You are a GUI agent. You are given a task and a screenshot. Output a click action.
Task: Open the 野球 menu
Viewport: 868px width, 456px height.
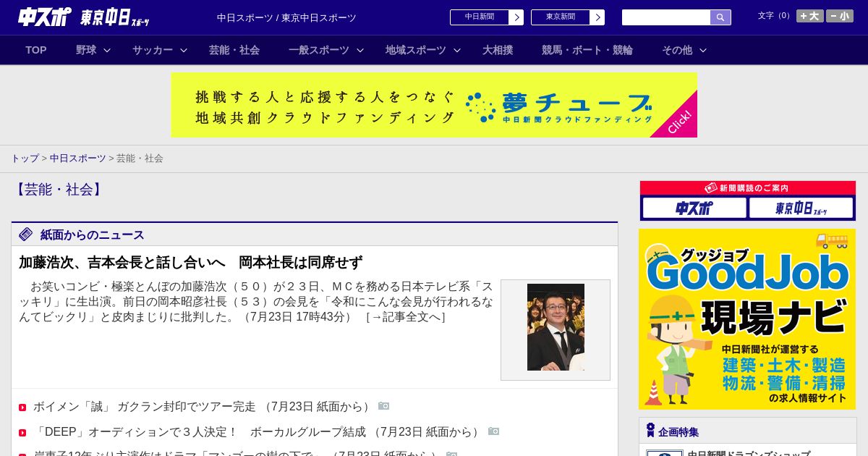point(86,50)
